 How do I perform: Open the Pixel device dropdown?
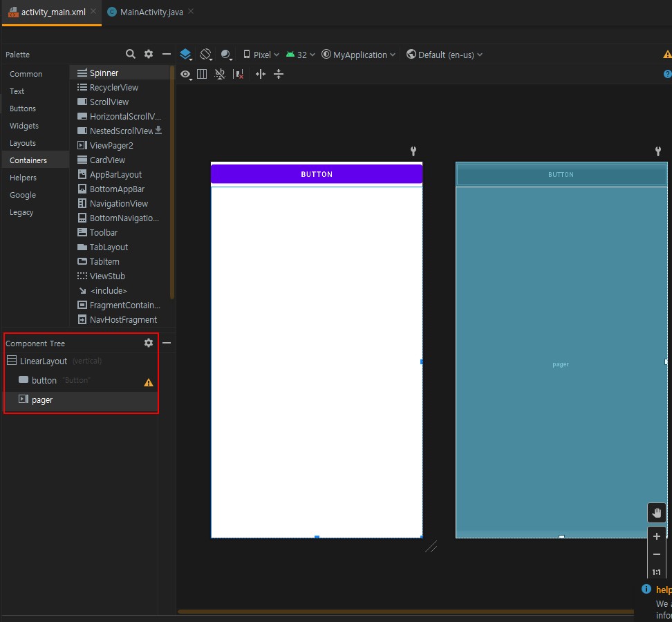tap(261, 55)
